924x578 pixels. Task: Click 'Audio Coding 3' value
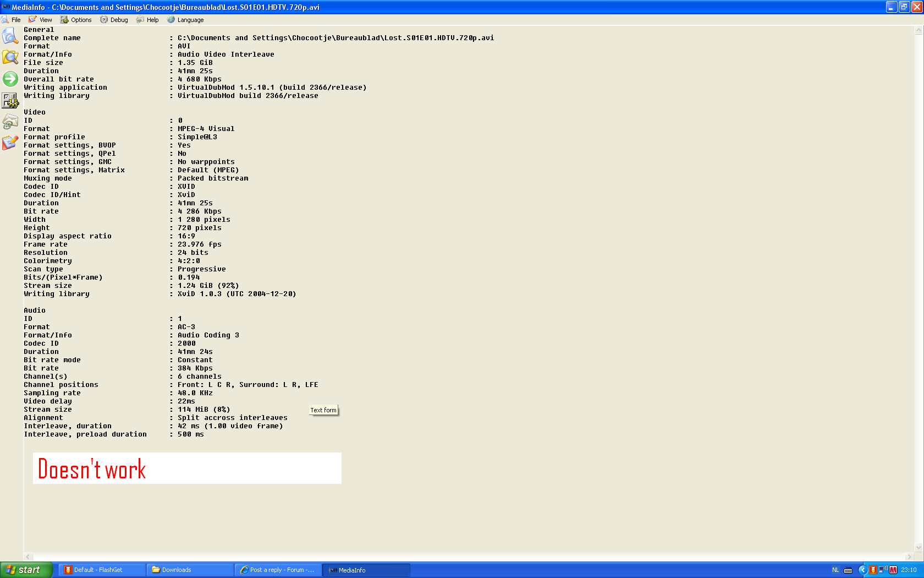(x=208, y=335)
